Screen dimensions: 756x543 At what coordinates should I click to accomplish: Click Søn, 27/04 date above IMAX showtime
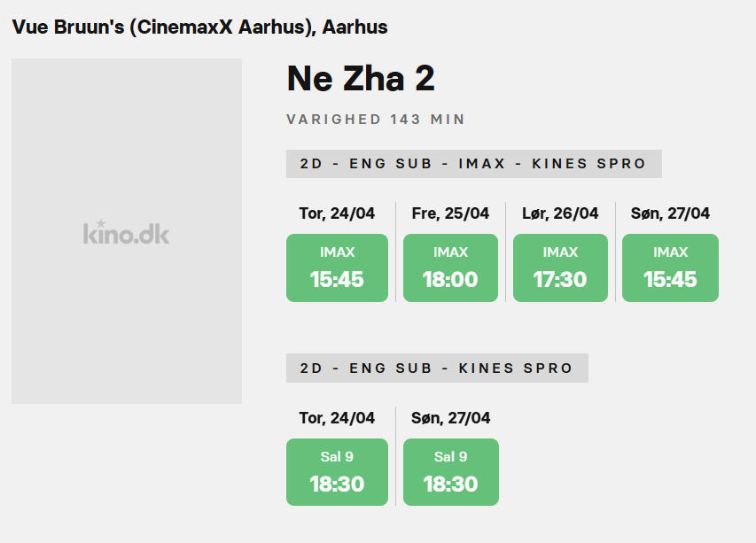tap(670, 213)
